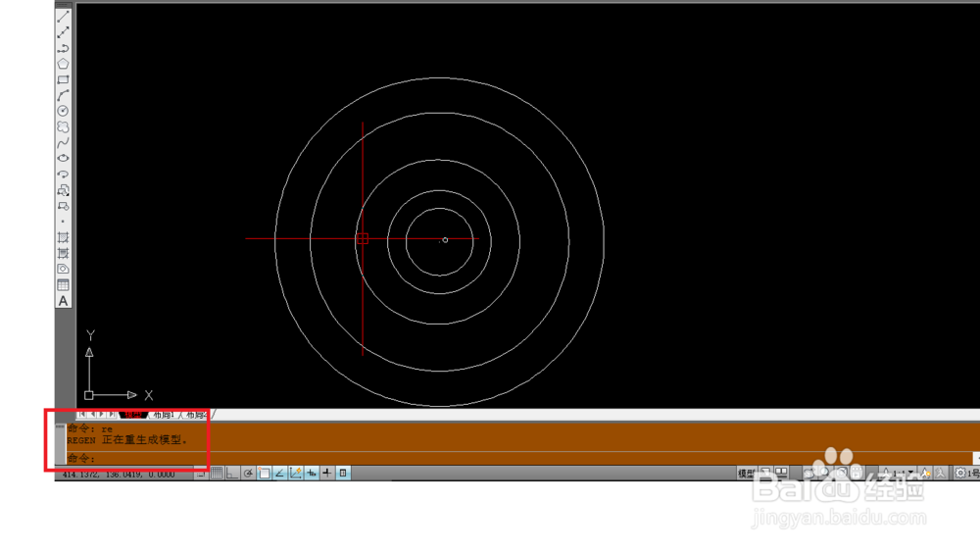The height and width of the screenshot is (551, 980).
Task: Select the Spline tool
Action: tap(63, 143)
